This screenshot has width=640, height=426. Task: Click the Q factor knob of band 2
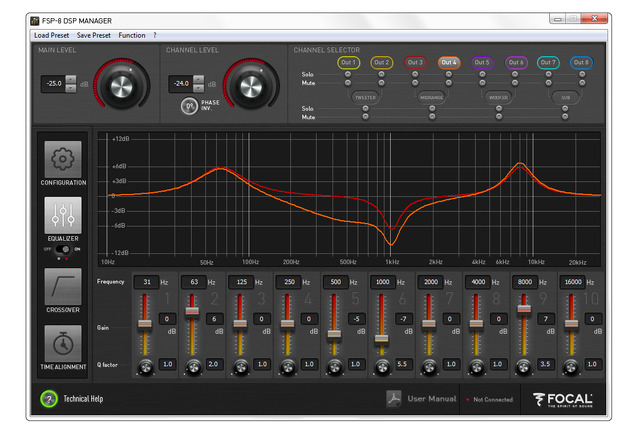(193, 367)
